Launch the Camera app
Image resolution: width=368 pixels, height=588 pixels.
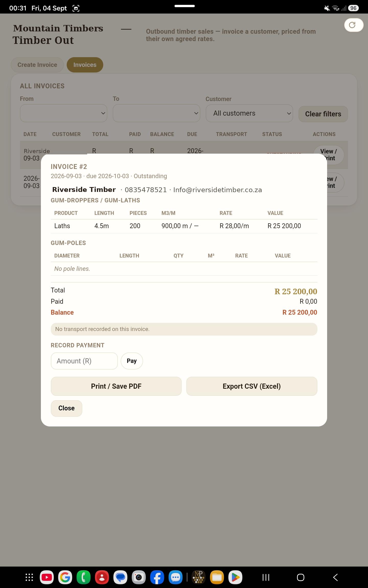(139, 577)
